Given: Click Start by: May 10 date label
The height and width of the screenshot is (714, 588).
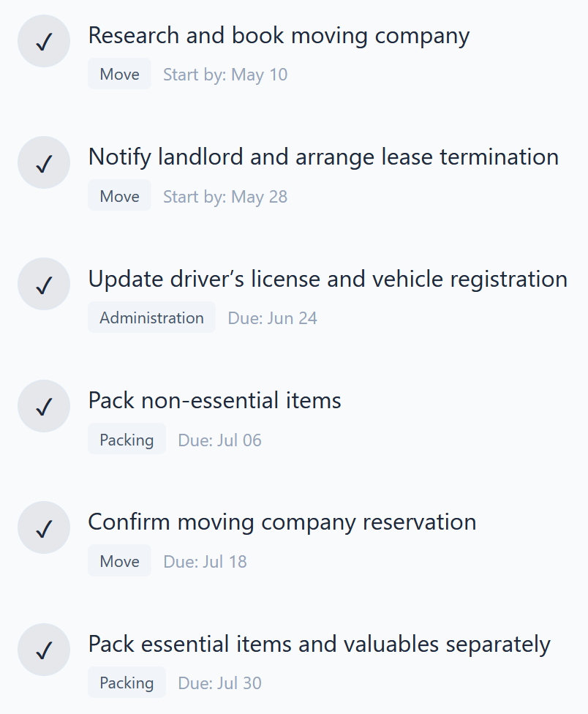Looking at the screenshot, I should (x=225, y=74).
